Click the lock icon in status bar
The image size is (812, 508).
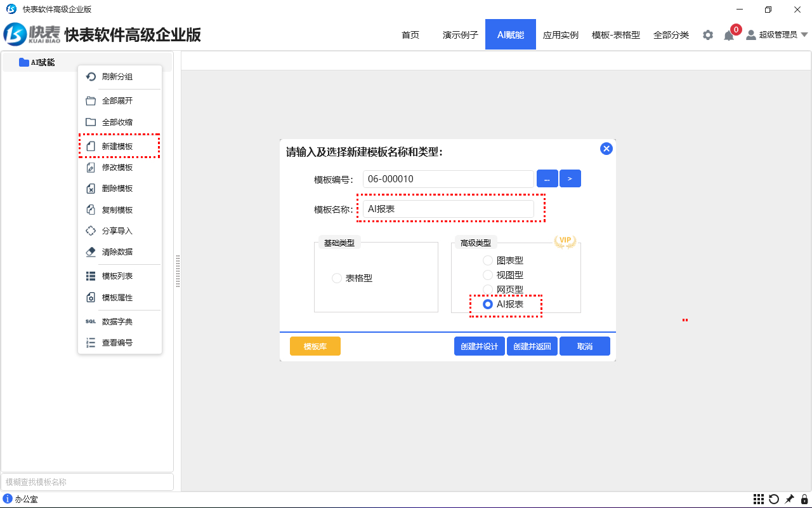[x=804, y=499]
